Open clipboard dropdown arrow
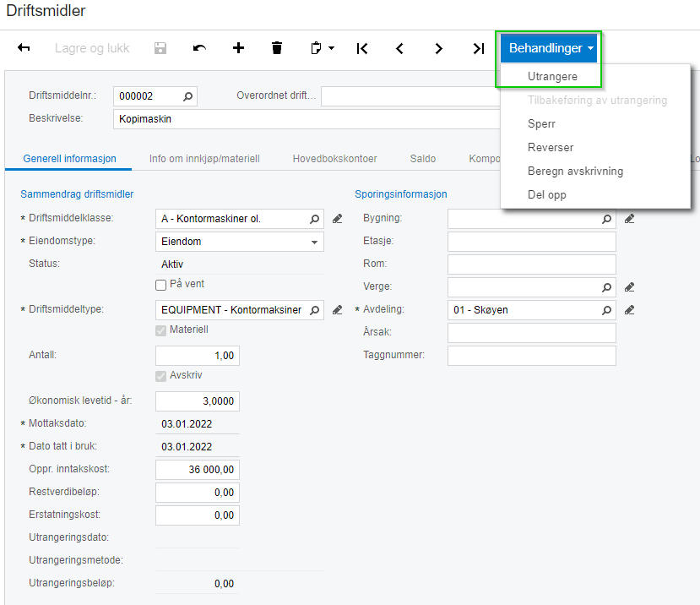 pyautogui.click(x=331, y=48)
